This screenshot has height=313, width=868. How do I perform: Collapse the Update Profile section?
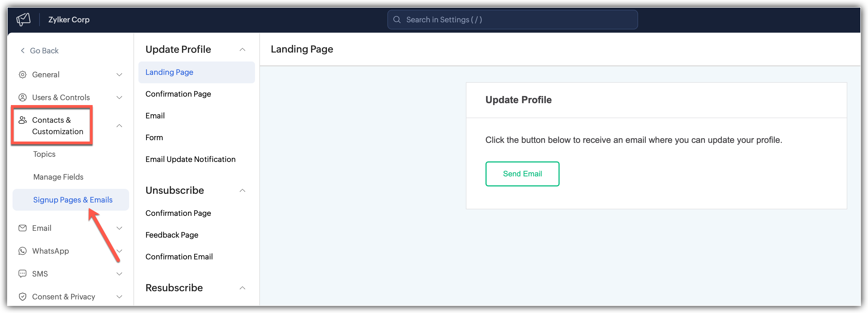242,50
